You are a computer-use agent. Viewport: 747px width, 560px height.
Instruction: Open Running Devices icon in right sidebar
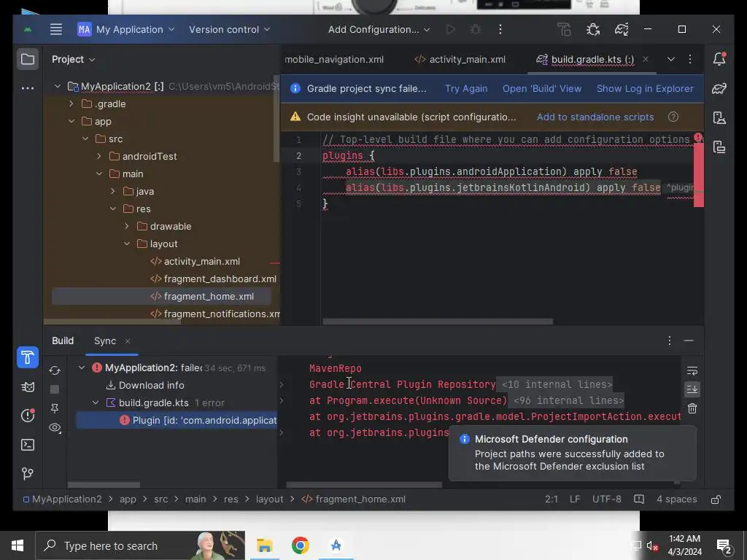[x=719, y=147]
